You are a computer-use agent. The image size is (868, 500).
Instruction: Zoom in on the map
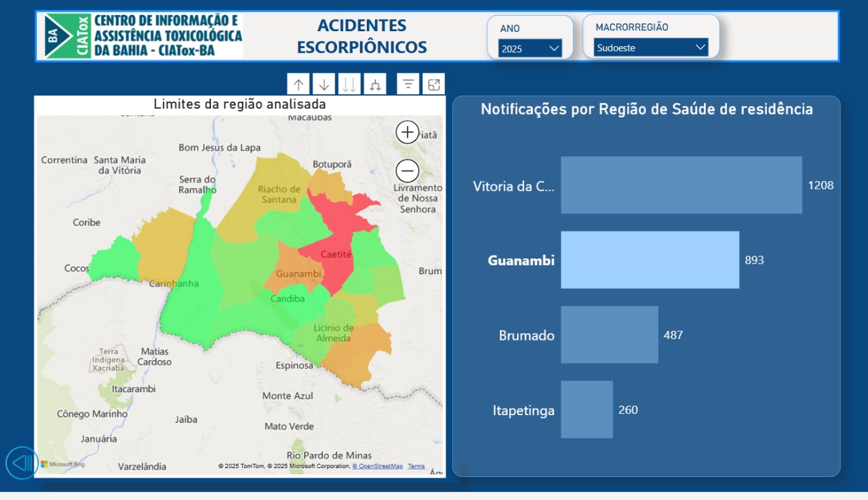[408, 132]
